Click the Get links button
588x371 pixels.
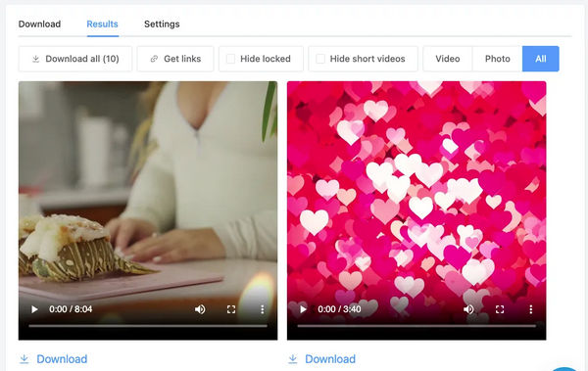[175, 59]
